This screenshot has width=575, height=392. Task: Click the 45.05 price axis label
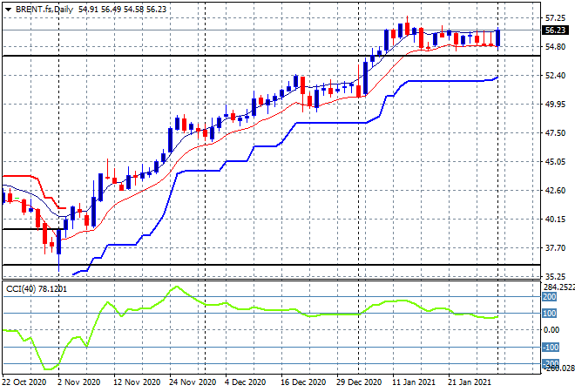(x=555, y=162)
